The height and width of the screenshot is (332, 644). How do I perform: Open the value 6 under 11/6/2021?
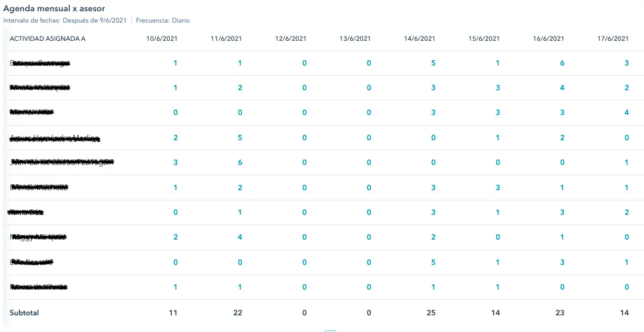coord(240,163)
